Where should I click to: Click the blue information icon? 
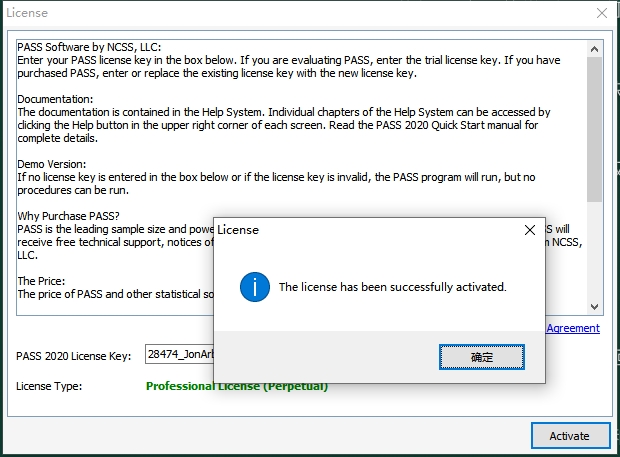pos(255,287)
